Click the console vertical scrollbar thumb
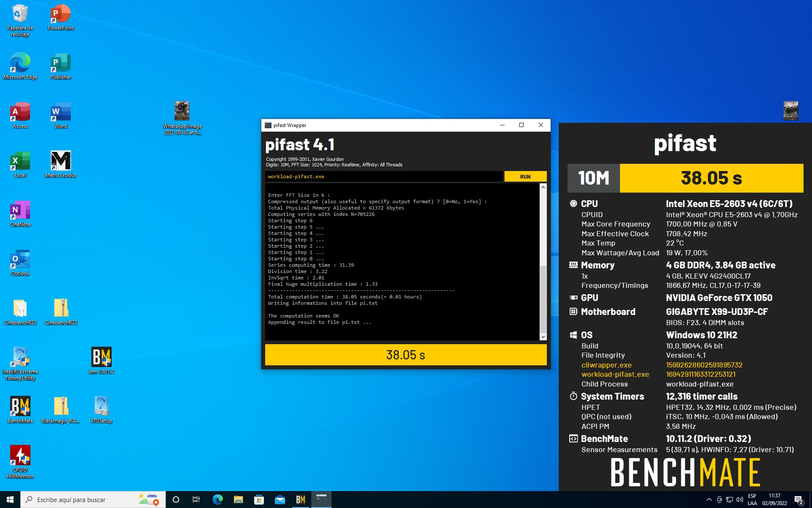812x508 pixels. click(x=543, y=298)
